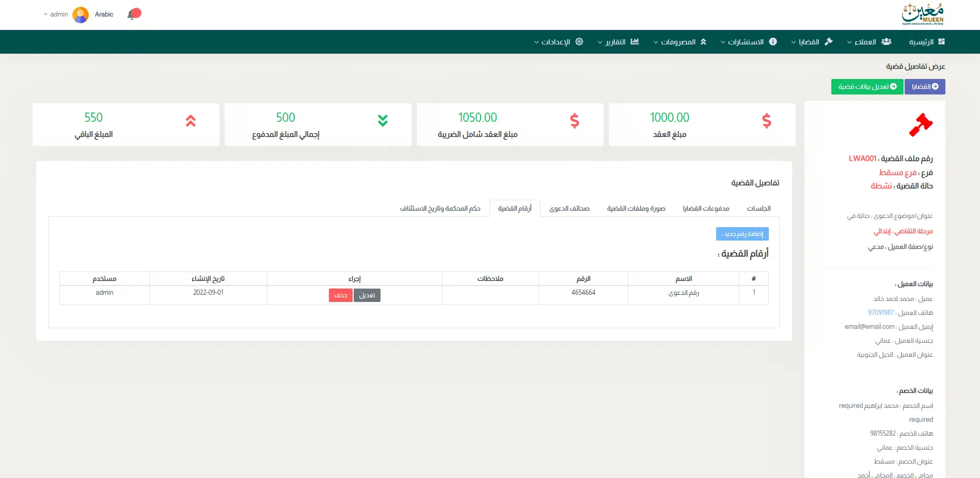Click the blue إضافة رقم جديد button
Image resolution: width=980 pixels, height=478 pixels.
742,234
